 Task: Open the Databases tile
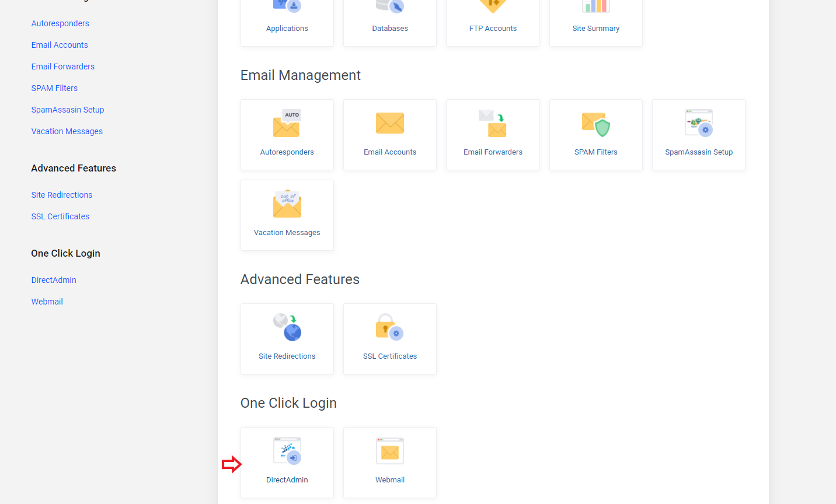click(390, 17)
